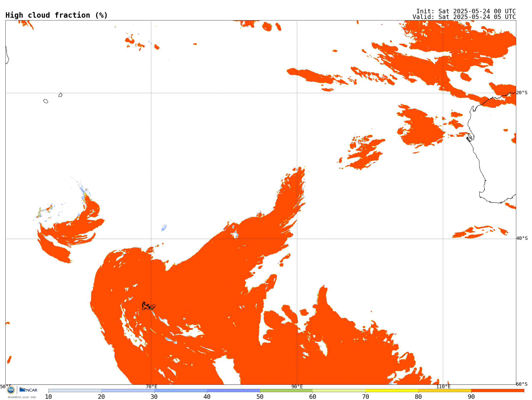Click the 40-50 periwinkle colorbar segment

[233, 391]
